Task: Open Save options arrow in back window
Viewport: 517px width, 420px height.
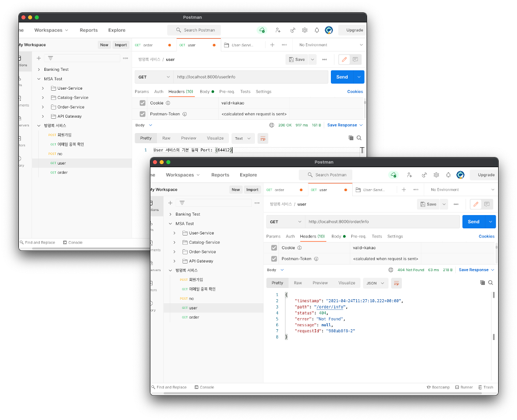Action: (312, 60)
